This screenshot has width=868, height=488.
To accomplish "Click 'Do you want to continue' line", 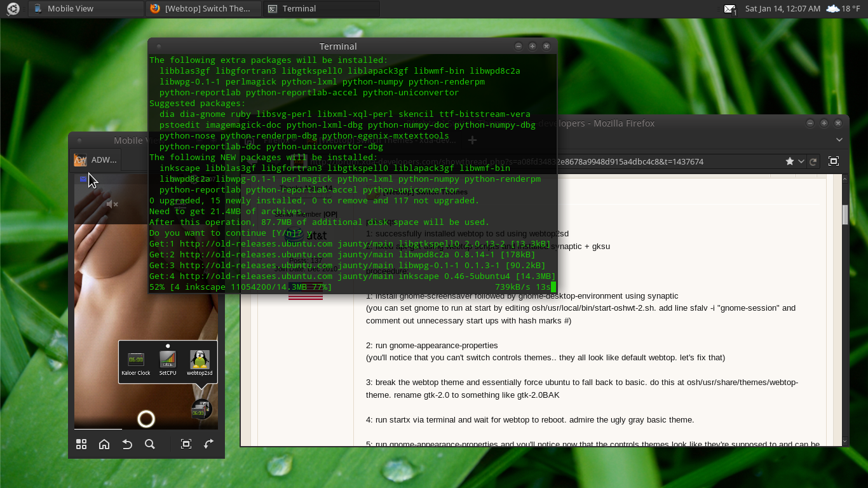I will pyautogui.click(x=231, y=233).
